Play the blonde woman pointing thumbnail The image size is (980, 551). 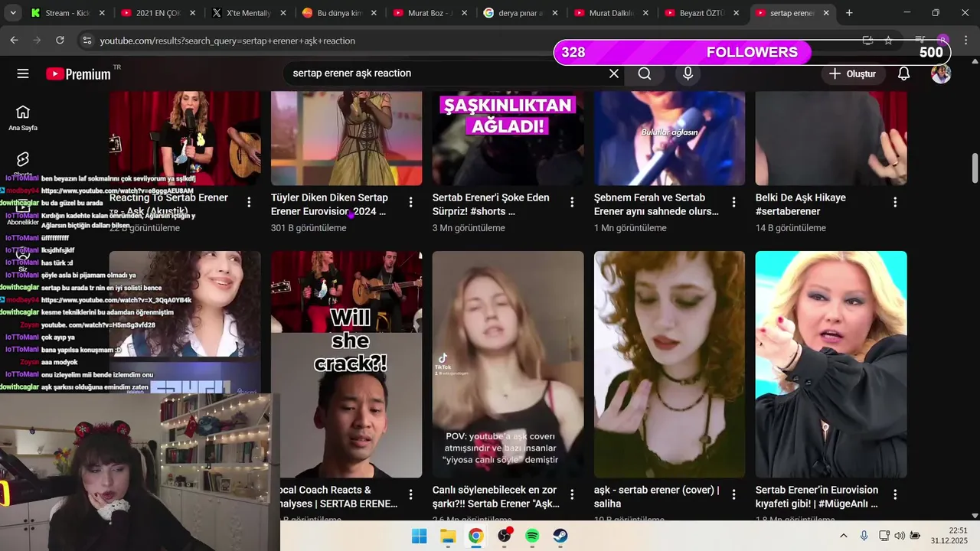831,364
